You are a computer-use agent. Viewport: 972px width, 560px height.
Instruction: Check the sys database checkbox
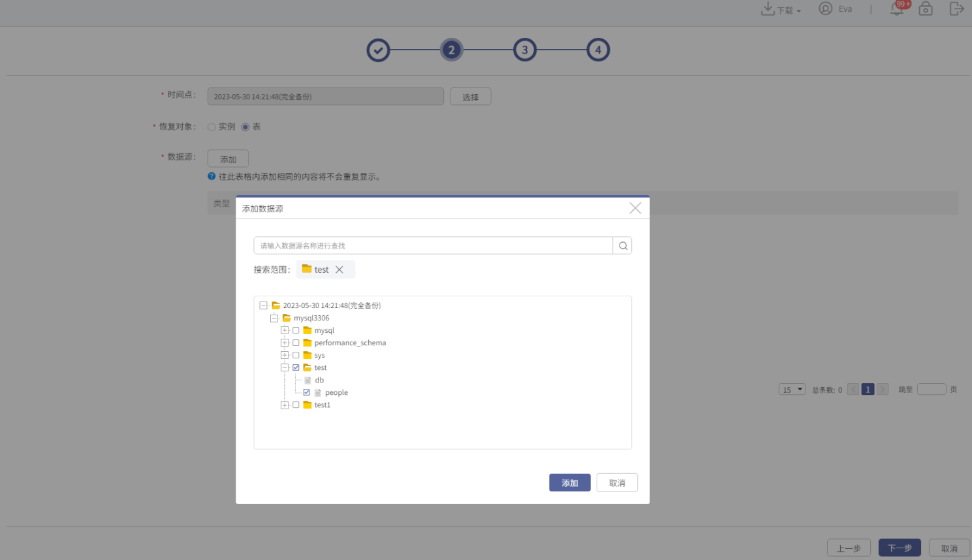click(x=296, y=355)
